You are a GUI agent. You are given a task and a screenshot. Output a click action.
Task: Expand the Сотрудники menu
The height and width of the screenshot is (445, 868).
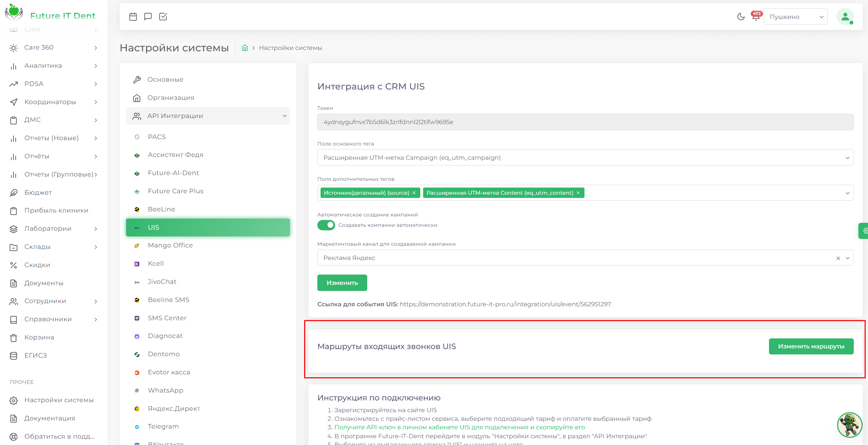(x=53, y=301)
